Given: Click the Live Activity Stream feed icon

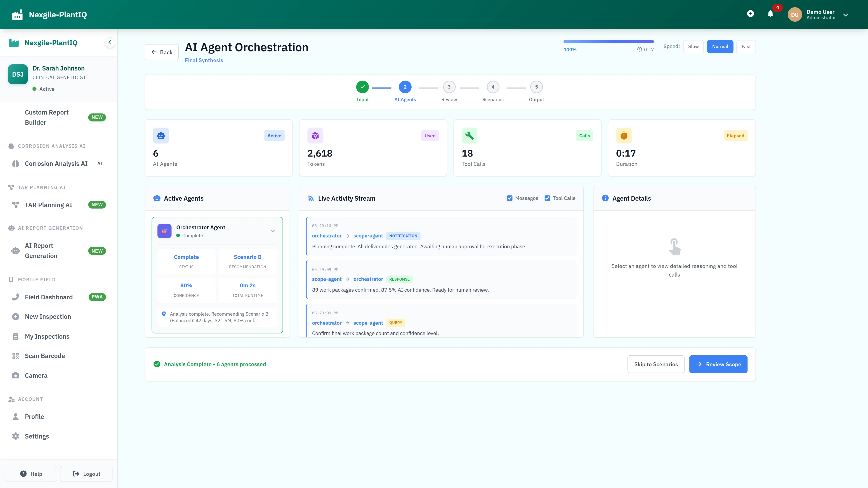Looking at the screenshot, I should pyautogui.click(x=310, y=198).
